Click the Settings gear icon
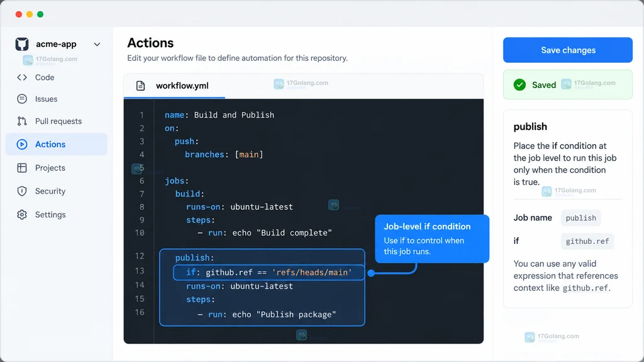This screenshot has height=362, width=644. point(22,215)
